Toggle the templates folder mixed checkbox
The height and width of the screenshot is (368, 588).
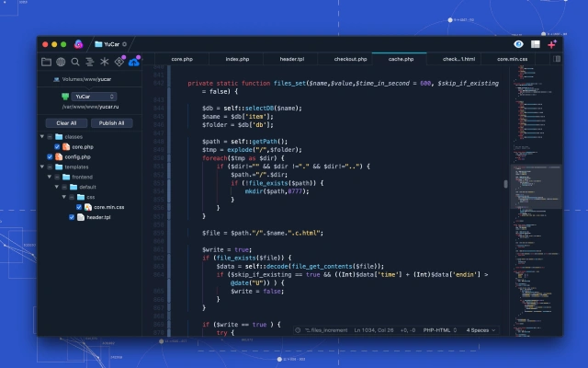(50, 167)
